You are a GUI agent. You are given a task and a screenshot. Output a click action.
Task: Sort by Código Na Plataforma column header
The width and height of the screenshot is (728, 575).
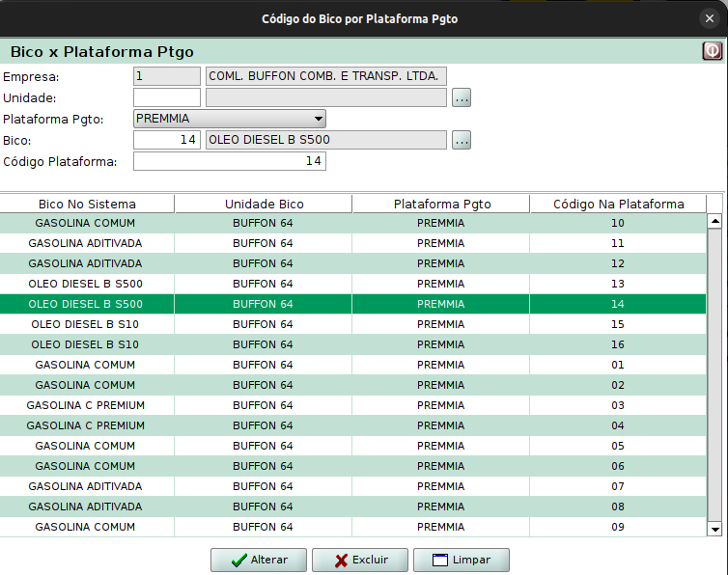618,204
